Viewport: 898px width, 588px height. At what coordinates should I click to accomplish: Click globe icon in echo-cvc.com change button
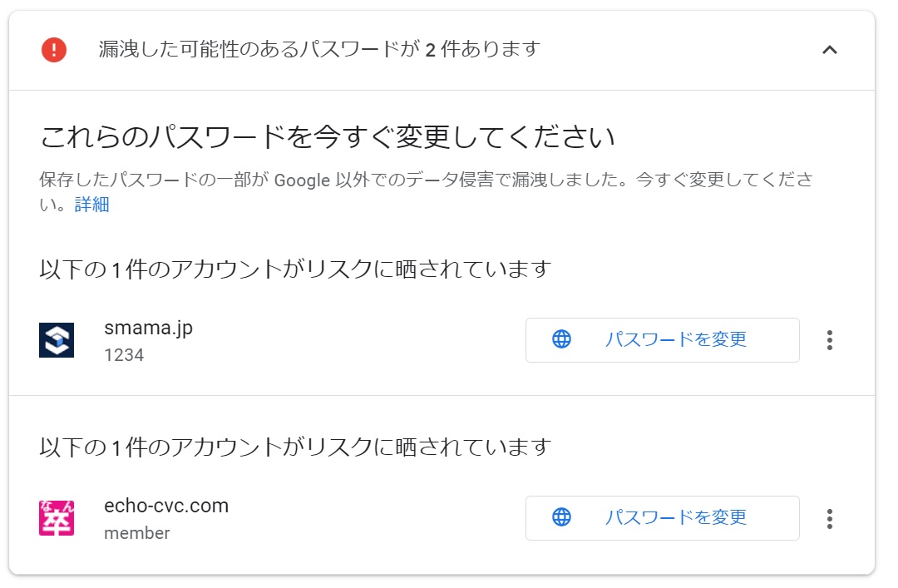tap(561, 517)
